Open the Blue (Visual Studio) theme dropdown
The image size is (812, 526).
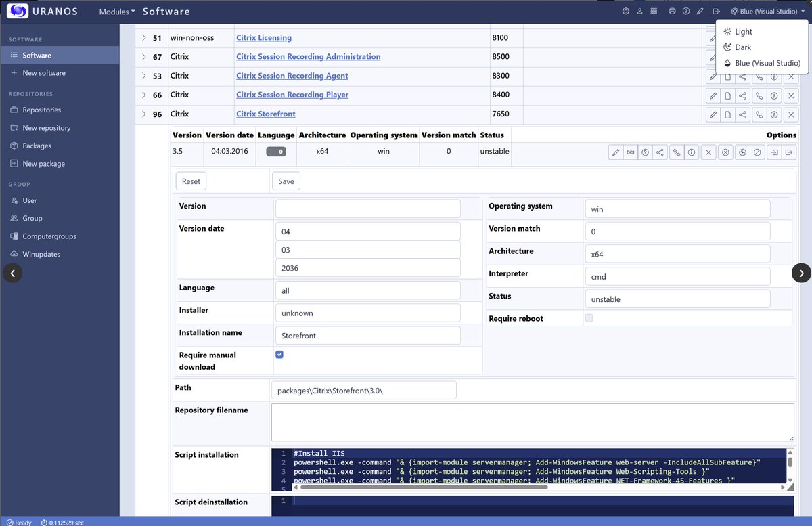(x=768, y=12)
